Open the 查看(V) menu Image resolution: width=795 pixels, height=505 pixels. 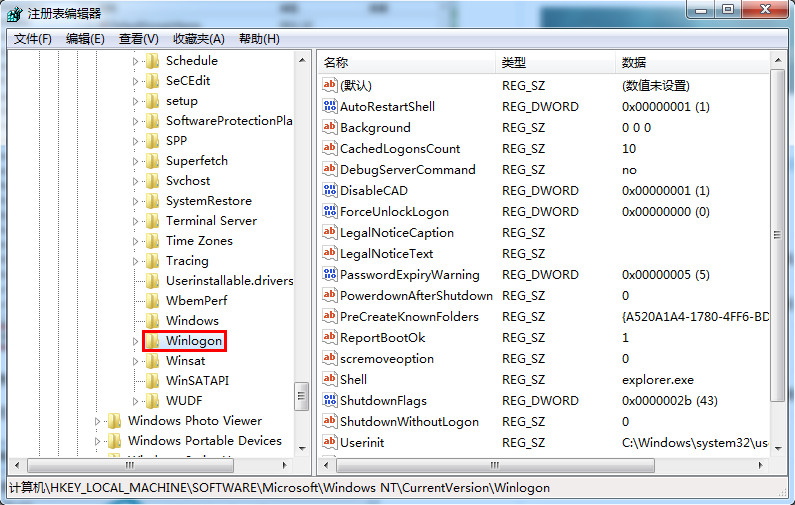point(138,39)
